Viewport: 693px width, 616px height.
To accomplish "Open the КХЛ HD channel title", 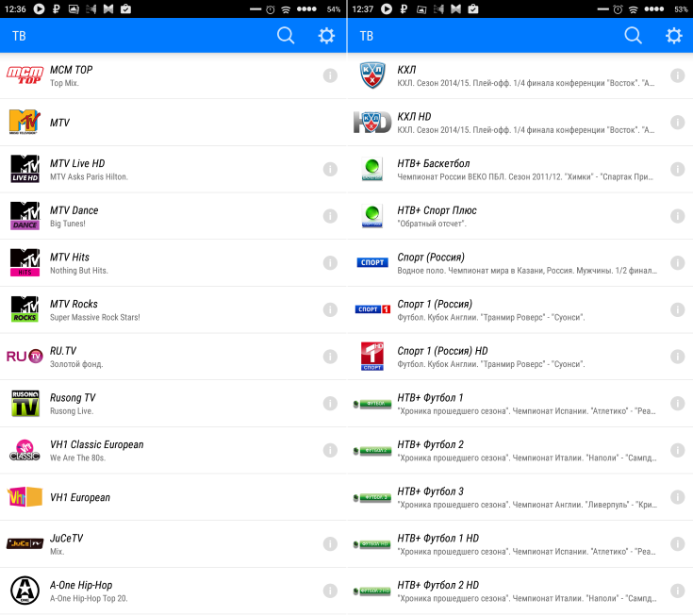I will (x=414, y=117).
